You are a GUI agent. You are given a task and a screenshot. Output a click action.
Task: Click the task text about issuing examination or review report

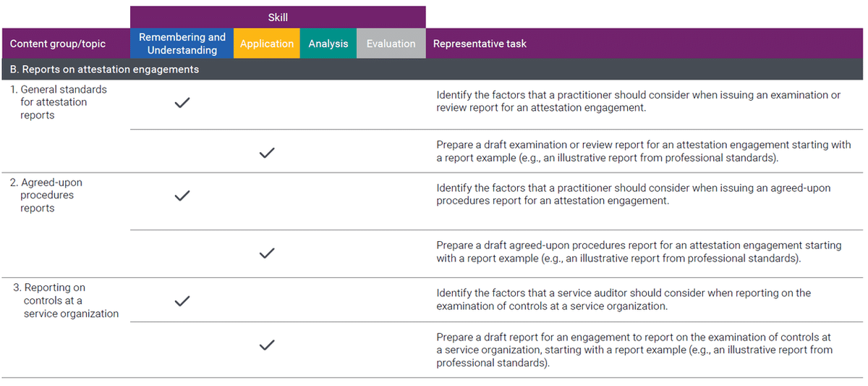pyautogui.click(x=639, y=101)
